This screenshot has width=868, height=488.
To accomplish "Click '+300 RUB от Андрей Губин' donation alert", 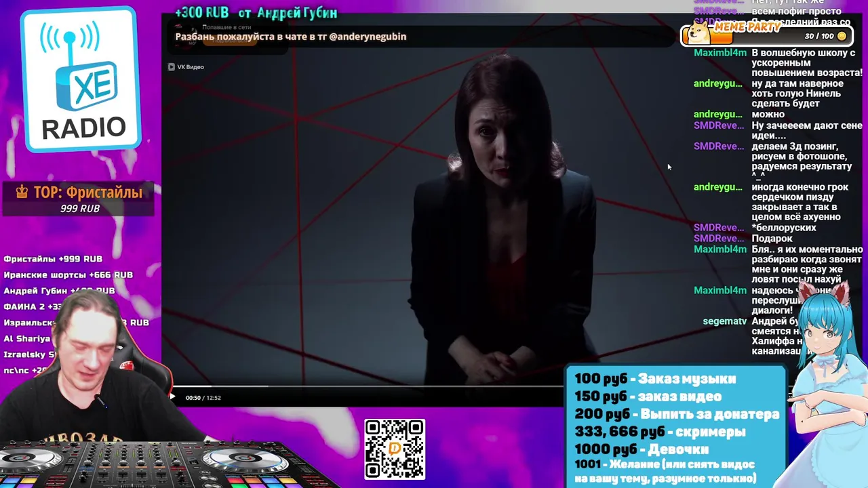I will pos(256,13).
